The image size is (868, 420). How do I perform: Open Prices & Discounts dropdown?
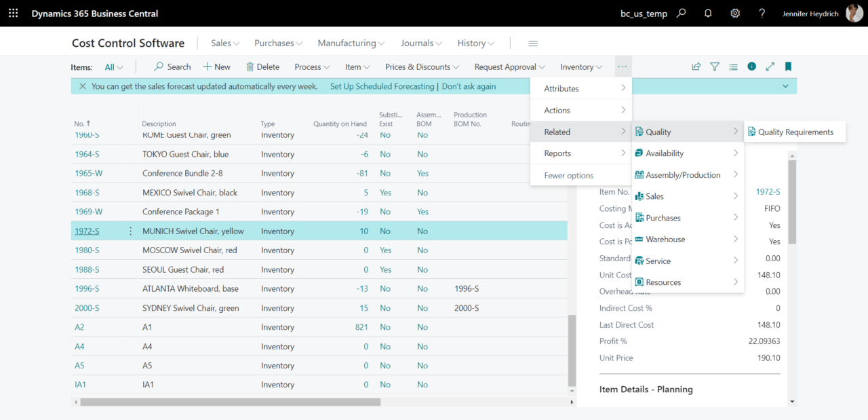[x=422, y=66]
